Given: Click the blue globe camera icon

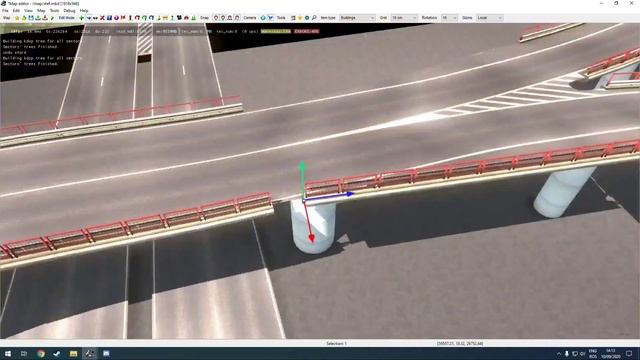Looking at the screenshot, I should tap(263, 18).
